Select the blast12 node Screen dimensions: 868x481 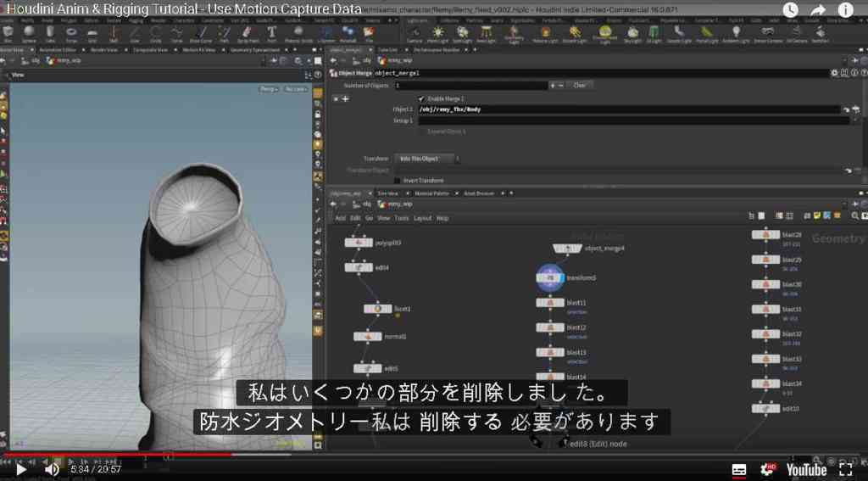[x=550, y=327]
